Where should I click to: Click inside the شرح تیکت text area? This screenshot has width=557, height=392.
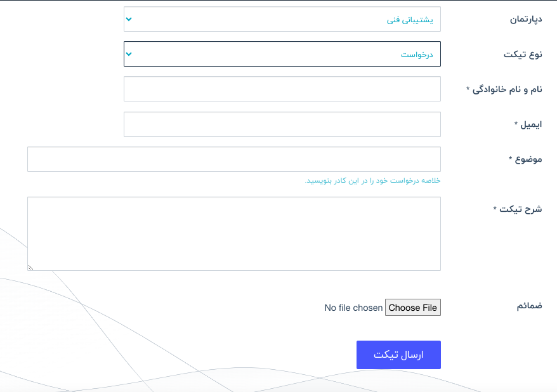pos(233,233)
